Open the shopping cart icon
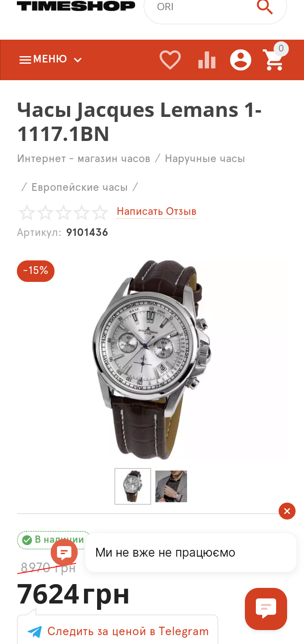Screen dimensions: 304x644 273,60
